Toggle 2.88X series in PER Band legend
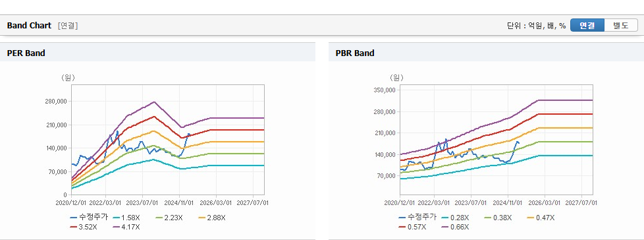 point(211,218)
